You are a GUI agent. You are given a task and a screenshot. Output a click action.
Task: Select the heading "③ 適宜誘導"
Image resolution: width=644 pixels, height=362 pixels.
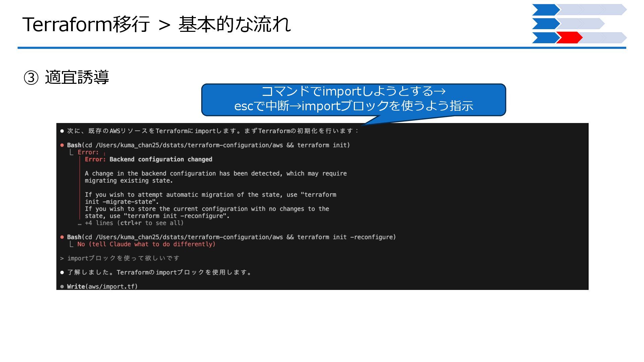pos(66,77)
